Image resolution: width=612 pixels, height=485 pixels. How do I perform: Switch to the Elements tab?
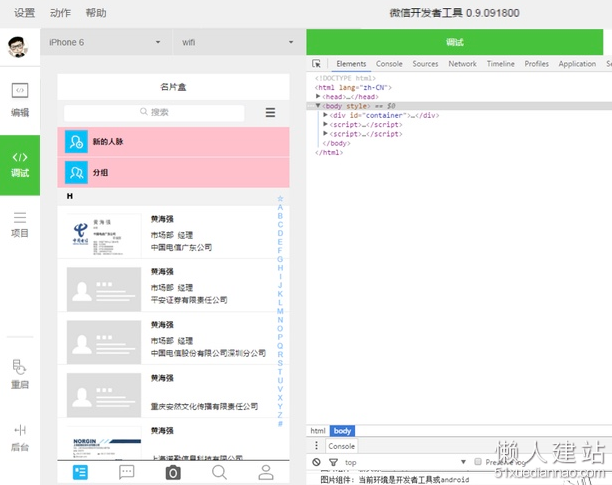pos(351,64)
